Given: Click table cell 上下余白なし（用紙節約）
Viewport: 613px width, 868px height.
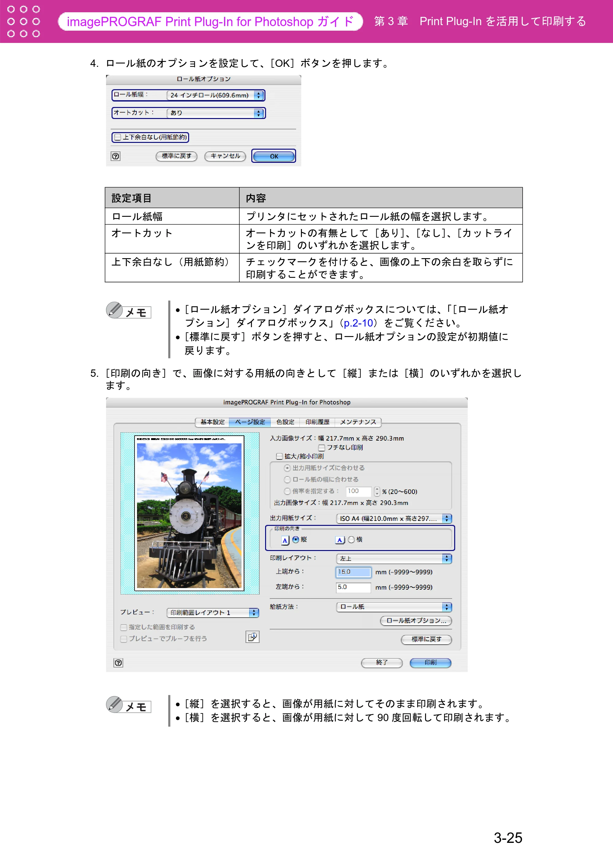Looking at the screenshot, I should click(172, 268).
